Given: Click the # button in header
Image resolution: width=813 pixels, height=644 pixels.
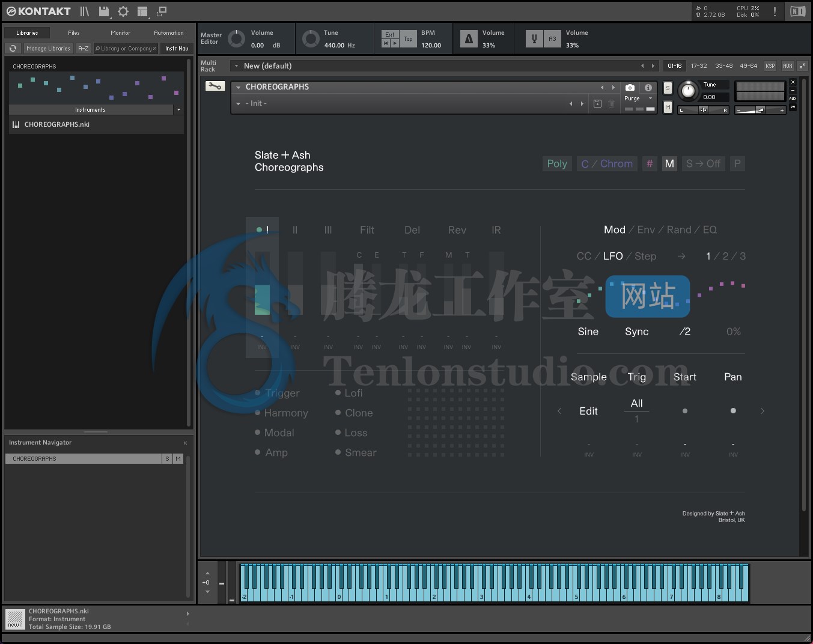Looking at the screenshot, I should coord(650,163).
